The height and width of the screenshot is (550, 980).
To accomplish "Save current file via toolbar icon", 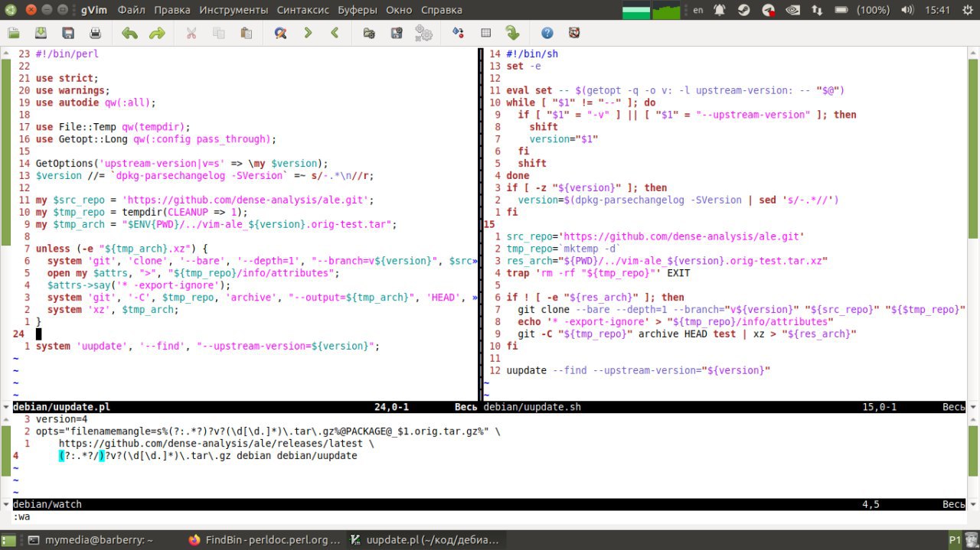I will pyautogui.click(x=41, y=33).
